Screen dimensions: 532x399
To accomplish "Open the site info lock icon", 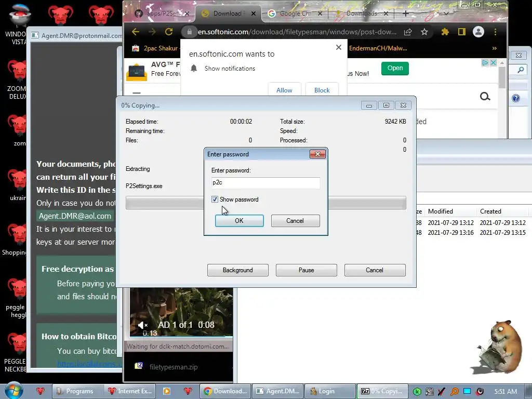I will click(189, 32).
